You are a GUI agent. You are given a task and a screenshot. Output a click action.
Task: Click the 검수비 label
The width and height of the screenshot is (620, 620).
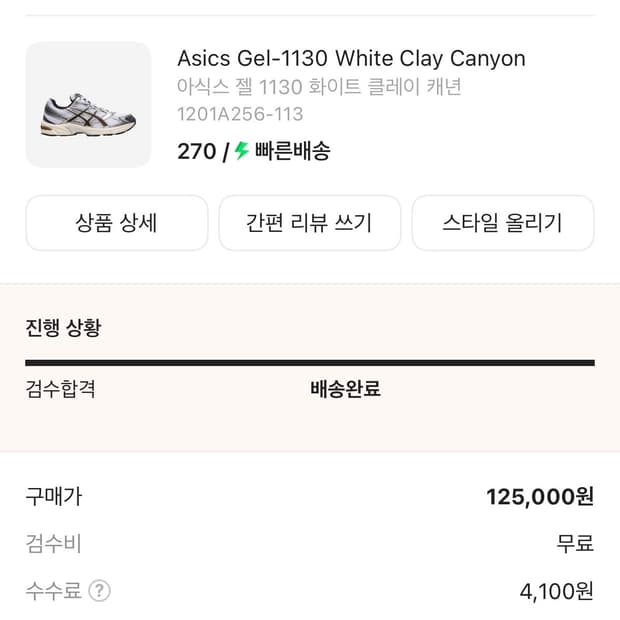point(53,544)
